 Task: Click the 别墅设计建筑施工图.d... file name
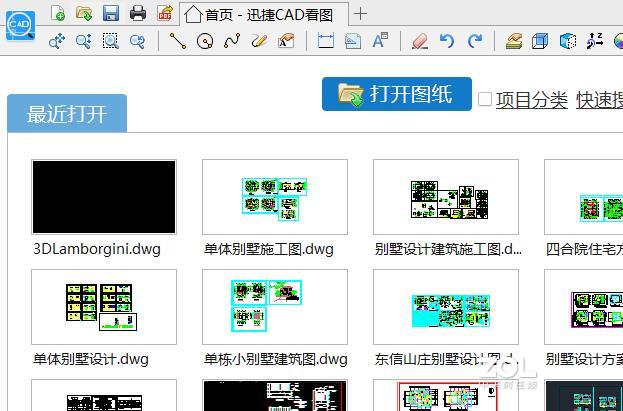pos(448,249)
